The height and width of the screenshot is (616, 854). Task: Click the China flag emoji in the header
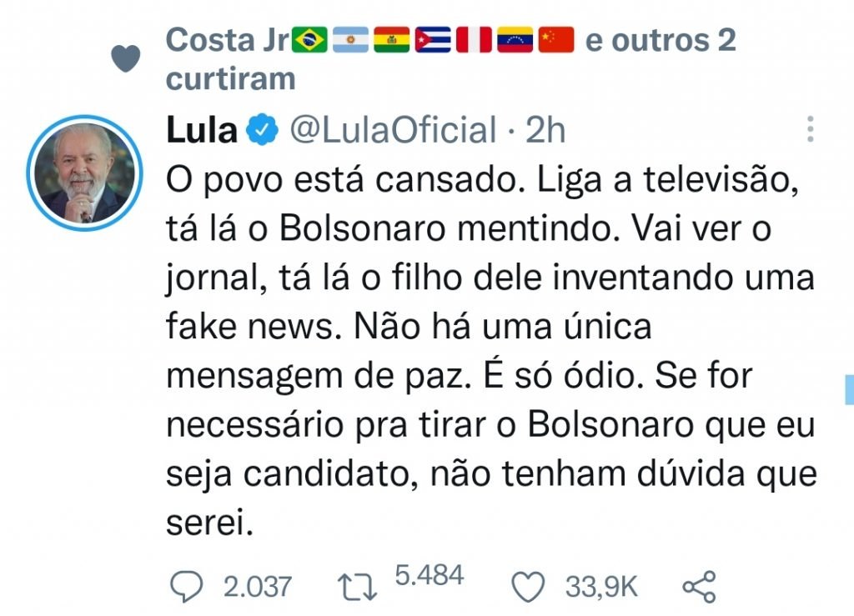point(556,40)
